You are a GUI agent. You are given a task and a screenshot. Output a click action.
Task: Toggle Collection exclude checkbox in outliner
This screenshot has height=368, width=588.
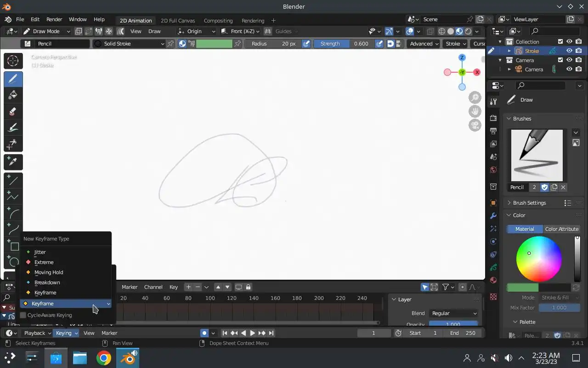click(560, 42)
